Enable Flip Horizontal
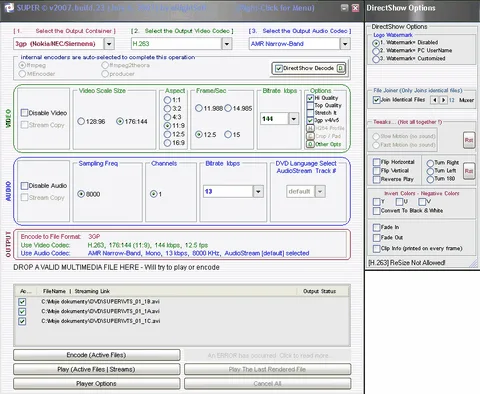This screenshot has height=394, width=480. click(x=377, y=162)
